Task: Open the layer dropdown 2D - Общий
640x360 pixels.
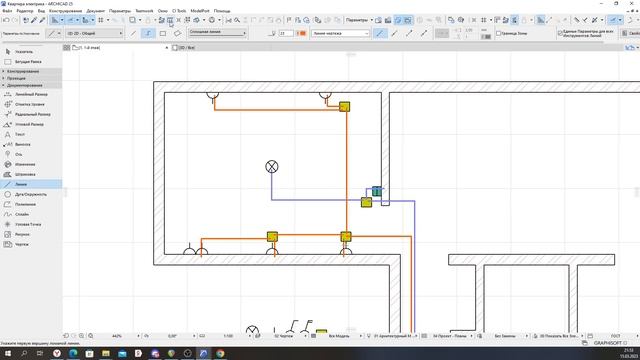Action: point(94,33)
